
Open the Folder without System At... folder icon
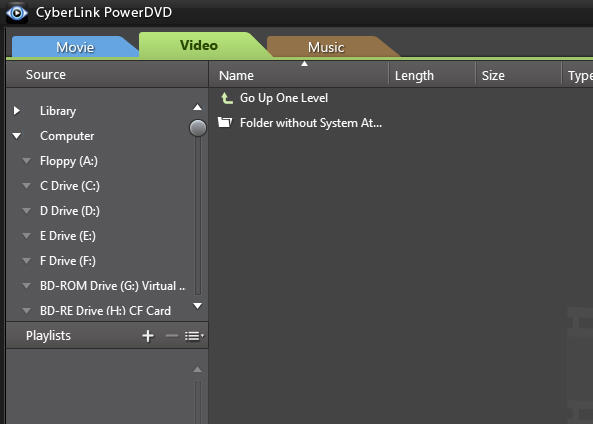pos(225,123)
